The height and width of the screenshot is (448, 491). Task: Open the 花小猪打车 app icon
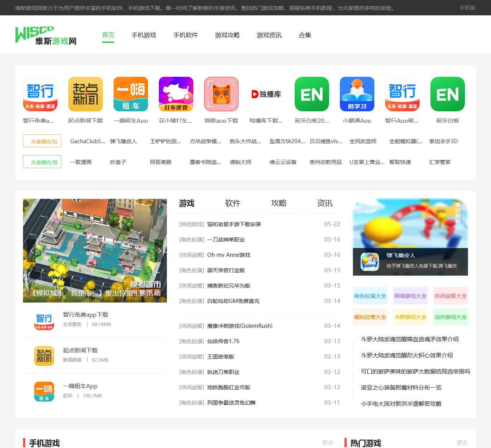coord(176,94)
